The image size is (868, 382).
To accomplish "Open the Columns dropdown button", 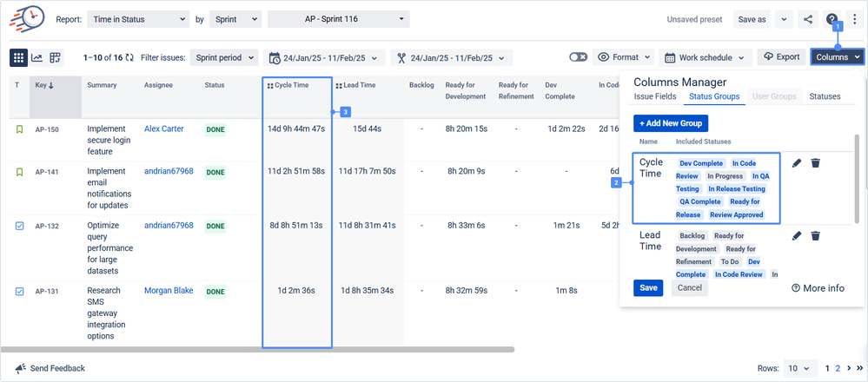I will tap(838, 57).
